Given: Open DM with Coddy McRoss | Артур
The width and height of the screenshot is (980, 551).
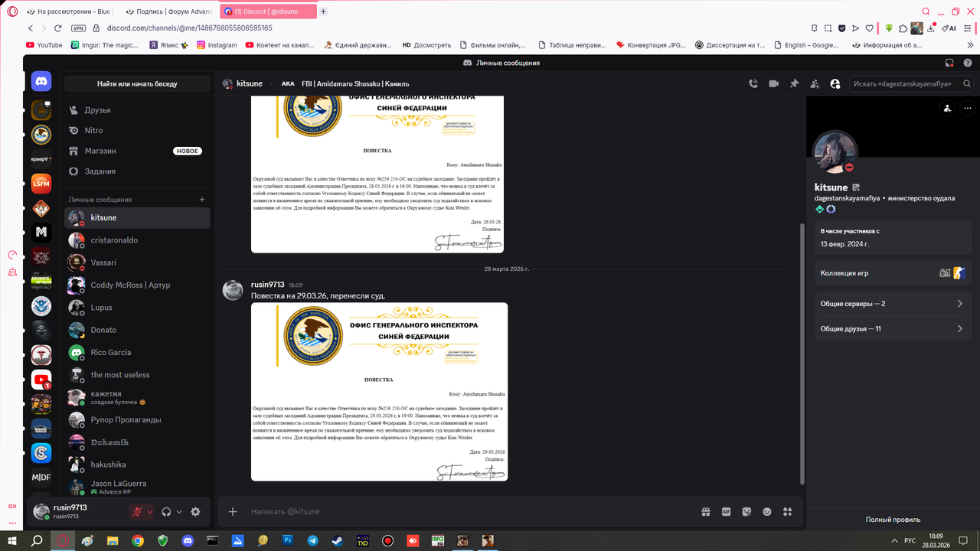Looking at the screenshot, I should tap(137, 285).
